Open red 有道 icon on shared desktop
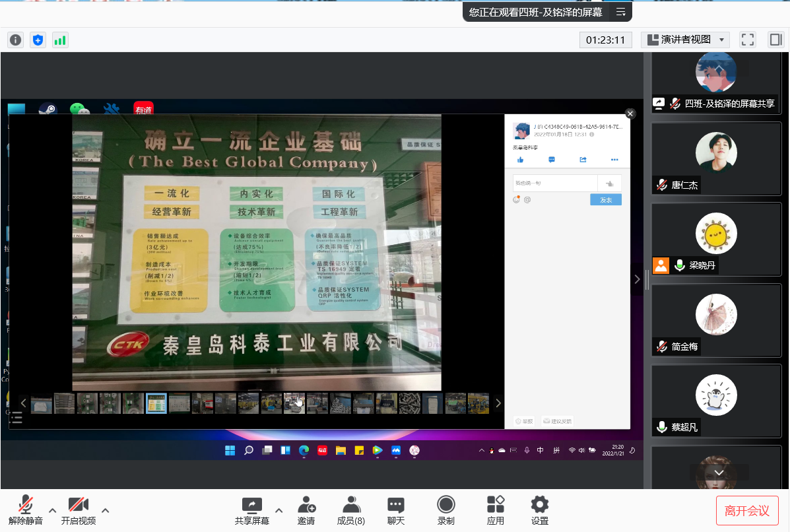Image resolution: width=790 pixels, height=532 pixels. click(144, 109)
